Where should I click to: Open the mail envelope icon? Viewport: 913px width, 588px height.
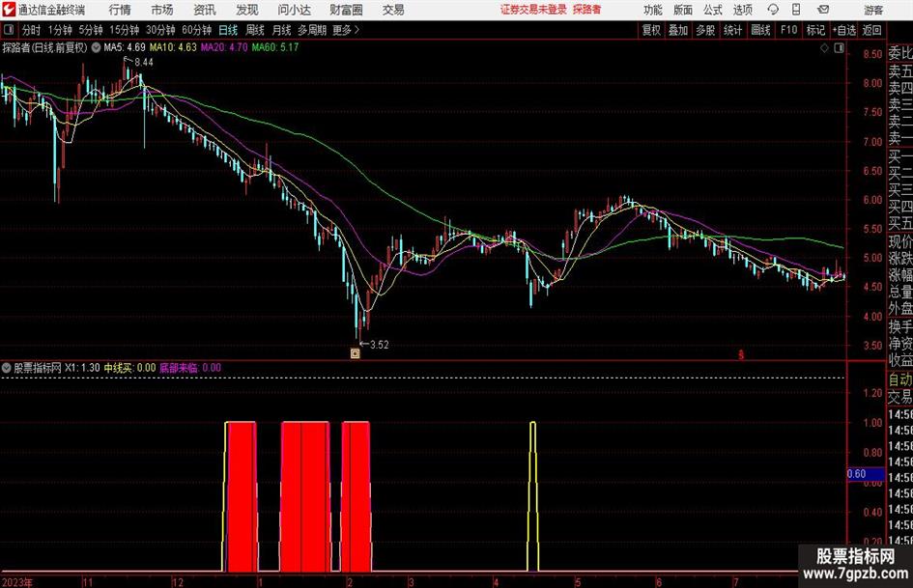coord(823,10)
